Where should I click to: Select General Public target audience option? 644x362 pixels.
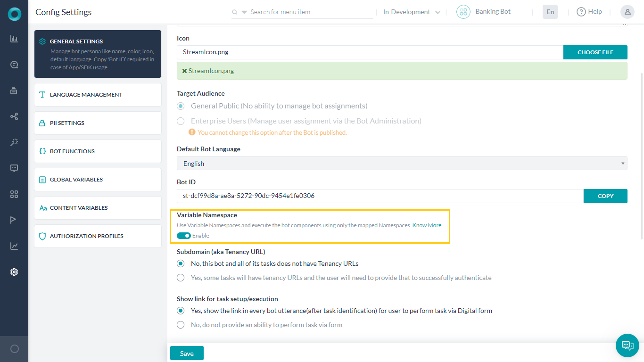coord(181,106)
